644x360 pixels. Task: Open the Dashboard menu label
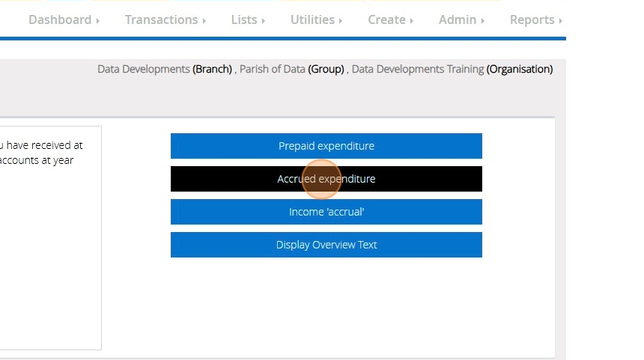click(60, 19)
